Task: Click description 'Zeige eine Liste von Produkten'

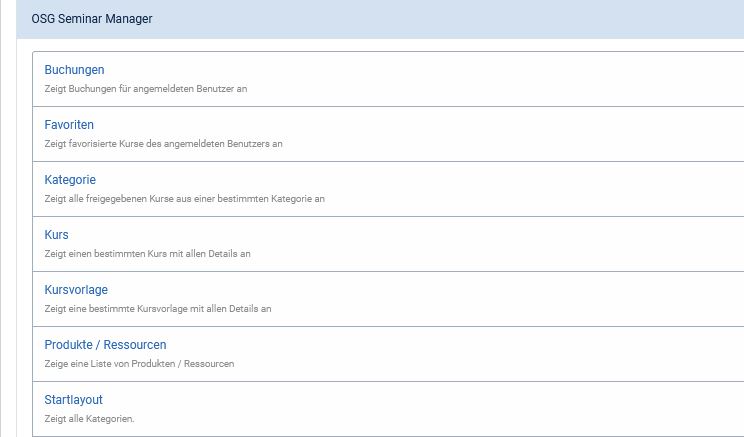Action: pos(139,364)
